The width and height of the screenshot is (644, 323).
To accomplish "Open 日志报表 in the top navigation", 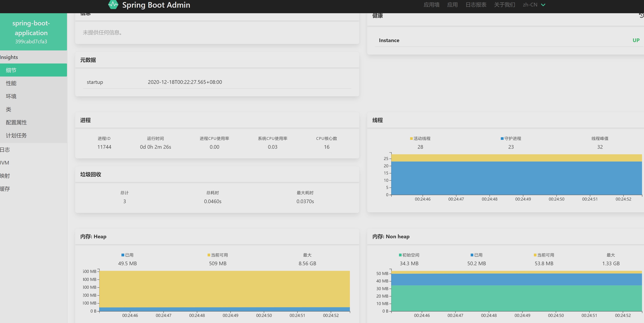I will click(476, 5).
